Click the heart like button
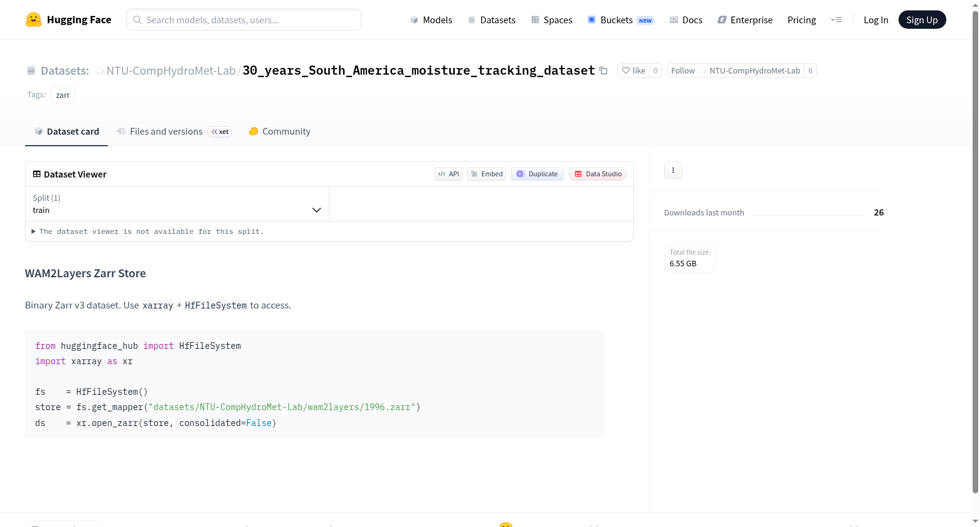Image resolution: width=980 pixels, height=527 pixels. pos(633,70)
